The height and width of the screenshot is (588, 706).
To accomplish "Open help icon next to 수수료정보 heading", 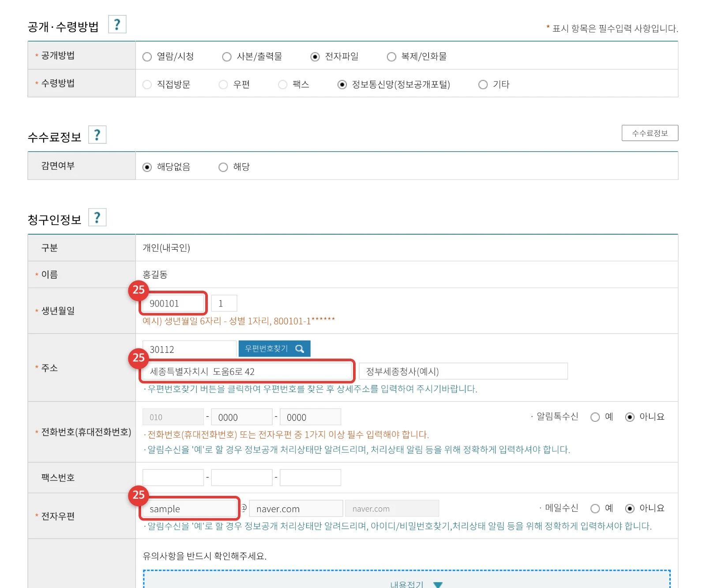I will click(98, 135).
